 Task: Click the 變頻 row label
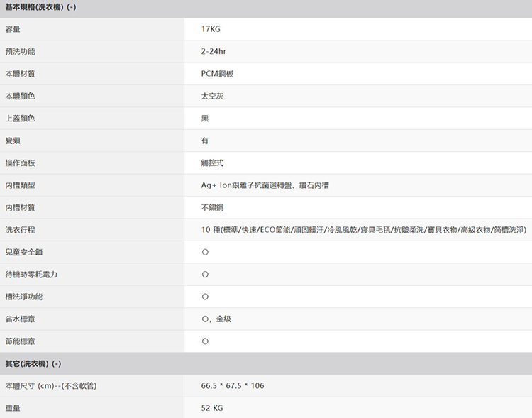pos(13,141)
